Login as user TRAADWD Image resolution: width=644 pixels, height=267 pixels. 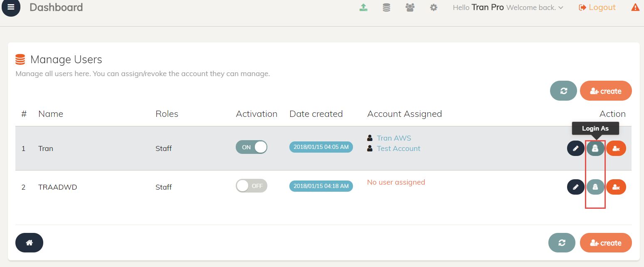(595, 187)
